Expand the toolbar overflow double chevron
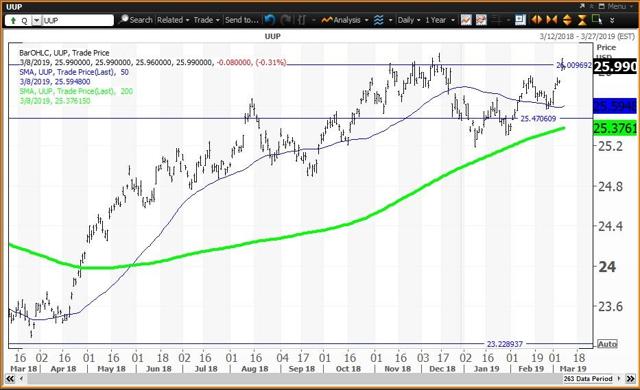This screenshot has width=640, height=390. (x=612, y=20)
